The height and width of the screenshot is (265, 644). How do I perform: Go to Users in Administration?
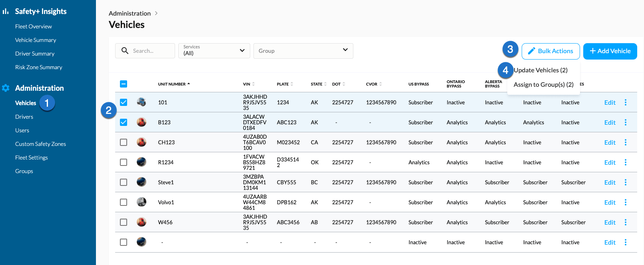(22, 130)
